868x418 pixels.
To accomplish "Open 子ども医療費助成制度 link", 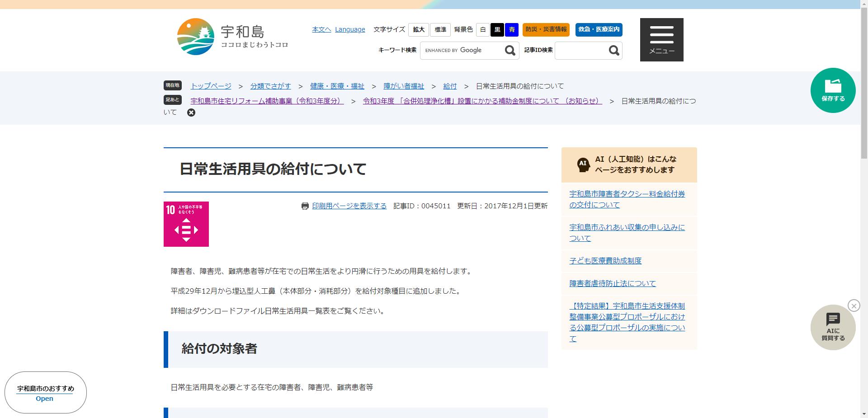I will pos(605,261).
